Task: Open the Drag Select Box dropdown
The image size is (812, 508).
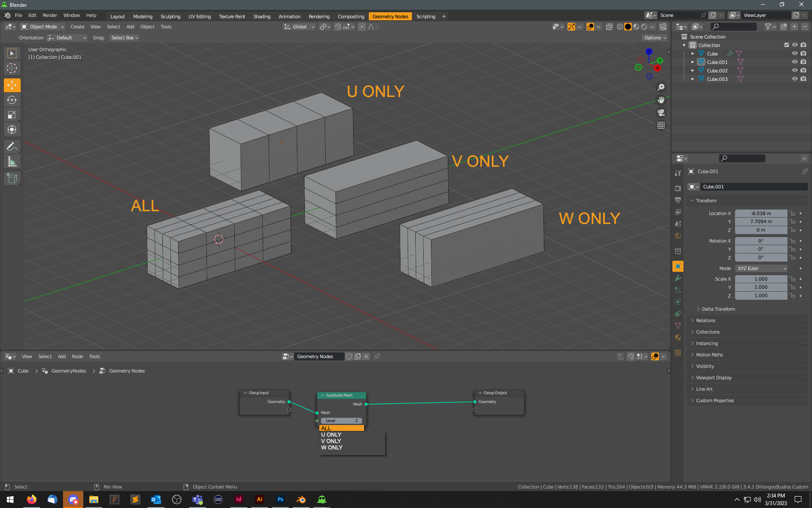Action: [x=124, y=38]
